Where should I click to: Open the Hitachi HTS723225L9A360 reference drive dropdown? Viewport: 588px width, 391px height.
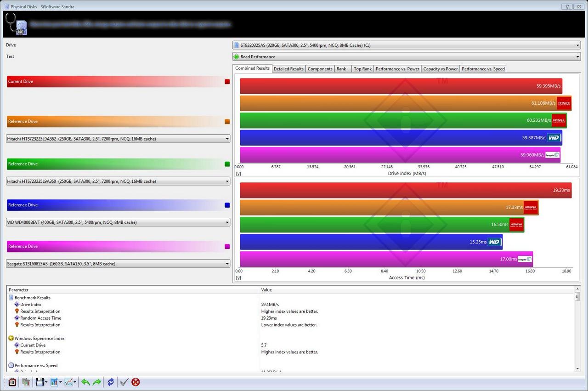tap(118, 181)
